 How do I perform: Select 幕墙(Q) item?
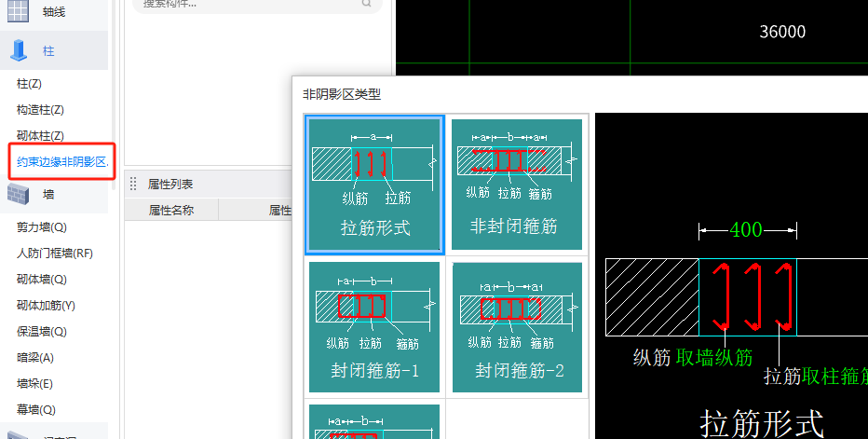pyautogui.click(x=36, y=409)
